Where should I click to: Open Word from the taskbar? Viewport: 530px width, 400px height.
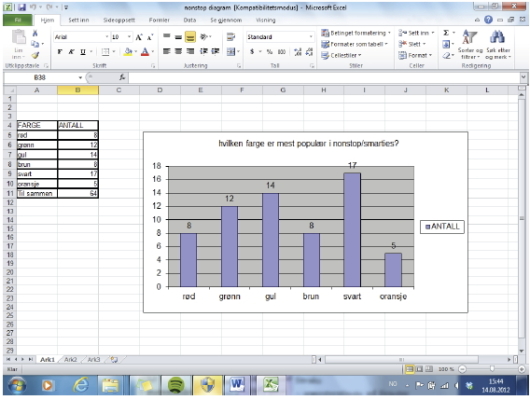(x=236, y=385)
